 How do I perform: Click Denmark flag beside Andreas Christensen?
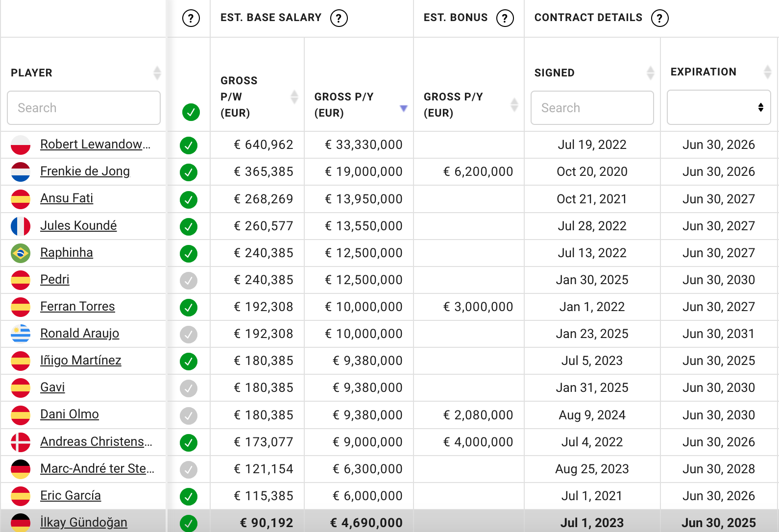pyautogui.click(x=21, y=442)
